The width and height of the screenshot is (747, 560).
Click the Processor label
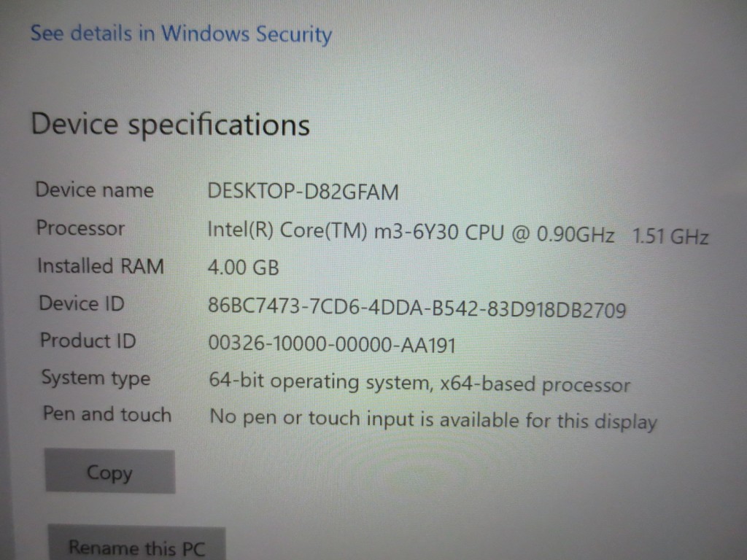tap(80, 228)
